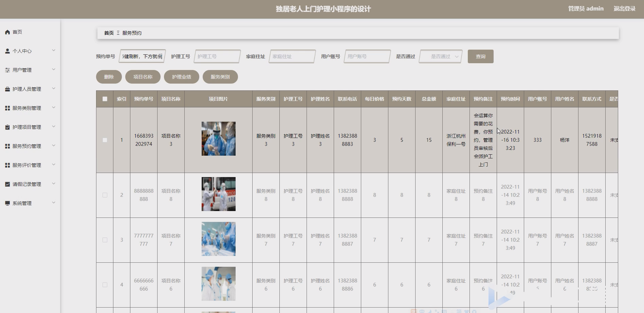
Task: Check the checkbox for row index 2
Action: 105,195
